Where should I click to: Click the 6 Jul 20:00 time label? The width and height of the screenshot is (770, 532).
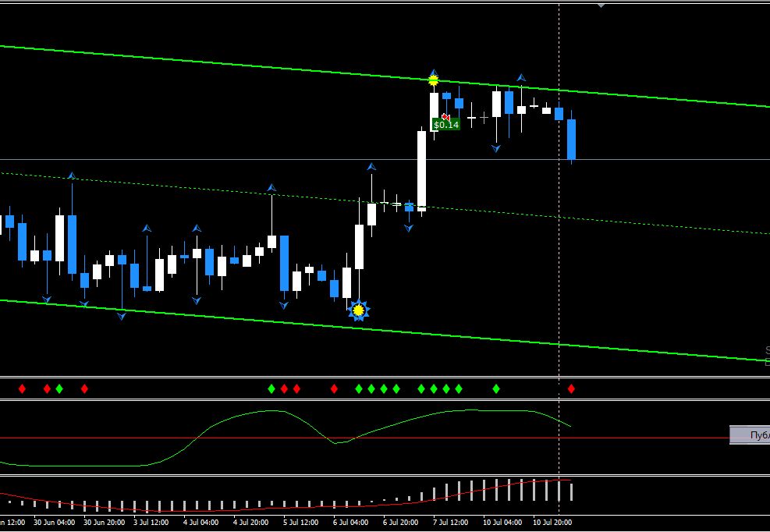point(400,522)
